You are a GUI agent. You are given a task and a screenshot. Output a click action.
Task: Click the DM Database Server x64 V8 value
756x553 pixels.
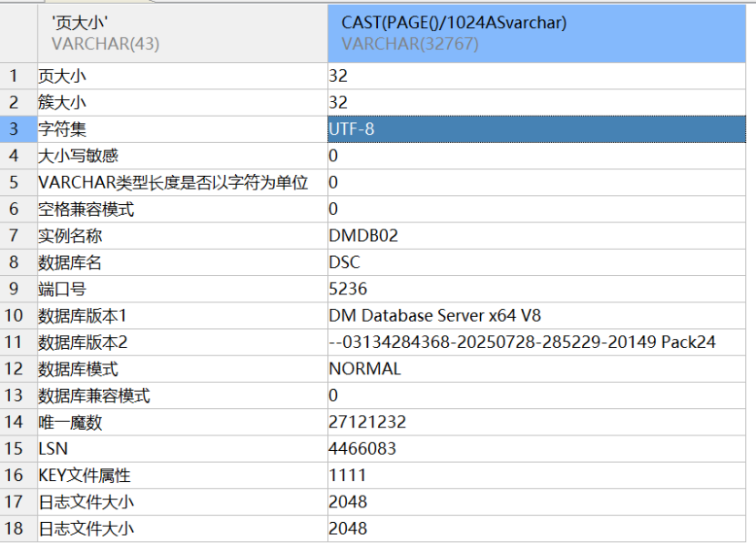point(536,315)
